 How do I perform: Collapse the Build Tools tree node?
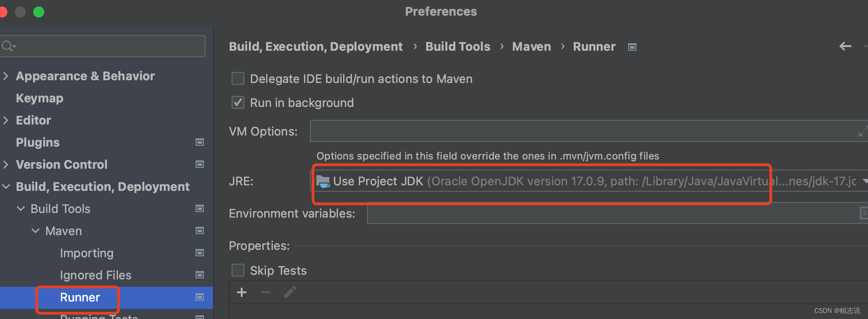point(21,208)
